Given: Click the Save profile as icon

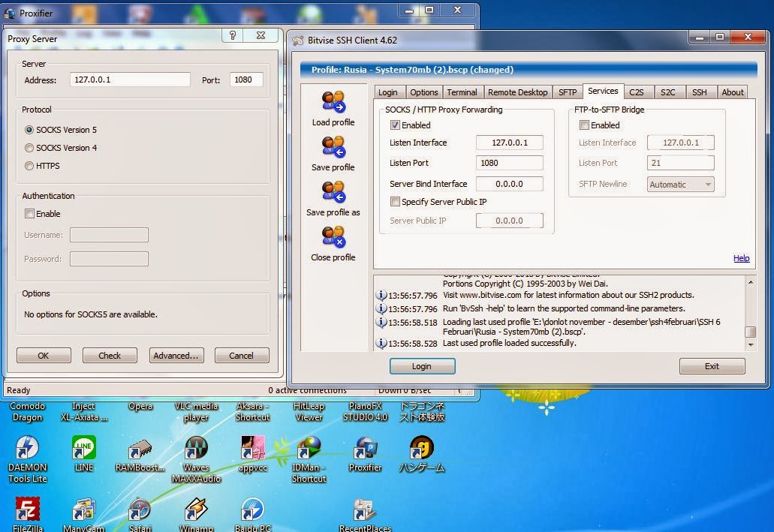Looking at the screenshot, I should pos(333,192).
